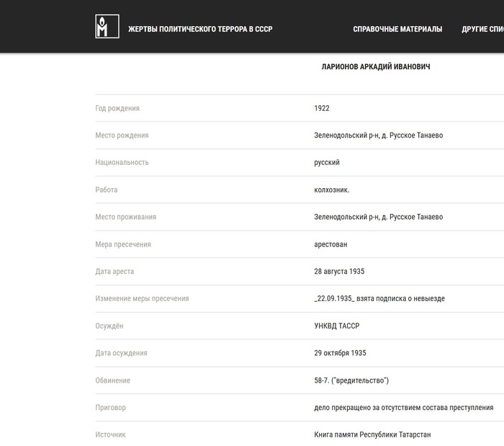Click the «Изменение меры пресечения» label
Image resolution: width=504 pixels, height=446 pixels.
pos(142,298)
